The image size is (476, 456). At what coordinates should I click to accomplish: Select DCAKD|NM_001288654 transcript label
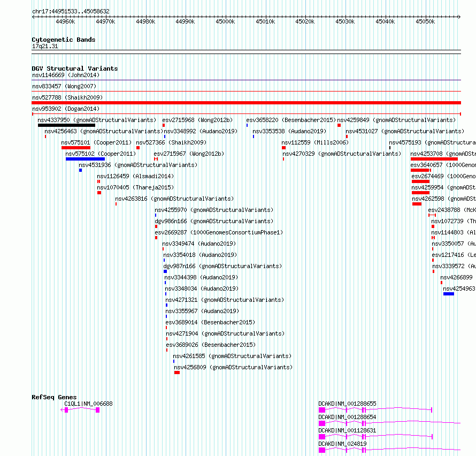[347, 417]
